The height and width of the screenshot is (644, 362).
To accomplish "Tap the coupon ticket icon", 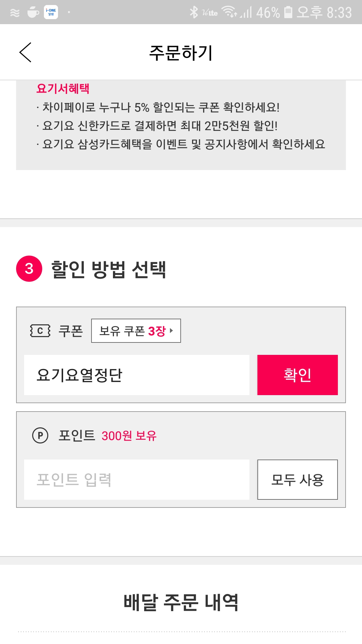I will tap(40, 331).
